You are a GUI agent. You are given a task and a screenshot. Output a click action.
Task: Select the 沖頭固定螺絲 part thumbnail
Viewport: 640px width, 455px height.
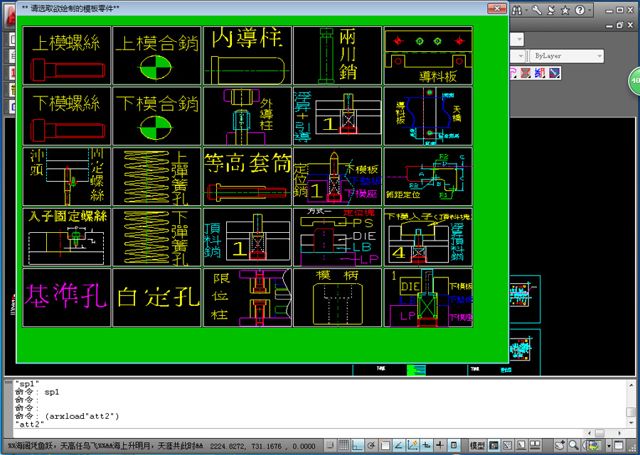(x=67, y=176)
